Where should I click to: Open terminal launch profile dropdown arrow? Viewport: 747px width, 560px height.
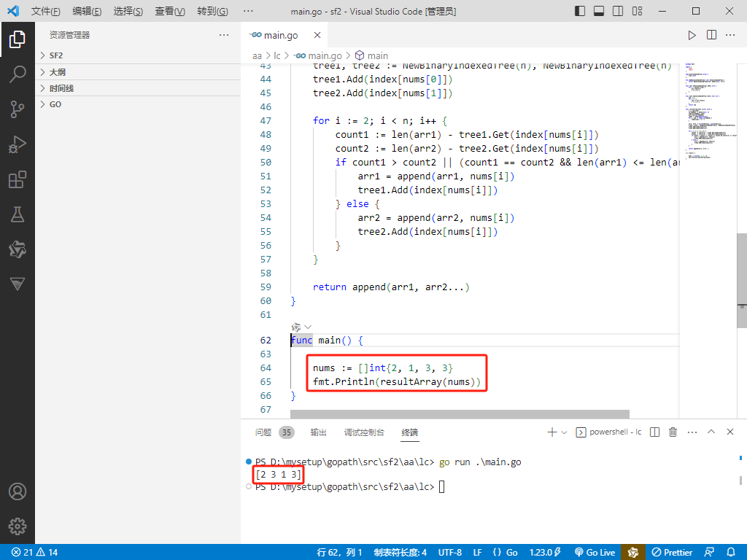pos(565,432)
